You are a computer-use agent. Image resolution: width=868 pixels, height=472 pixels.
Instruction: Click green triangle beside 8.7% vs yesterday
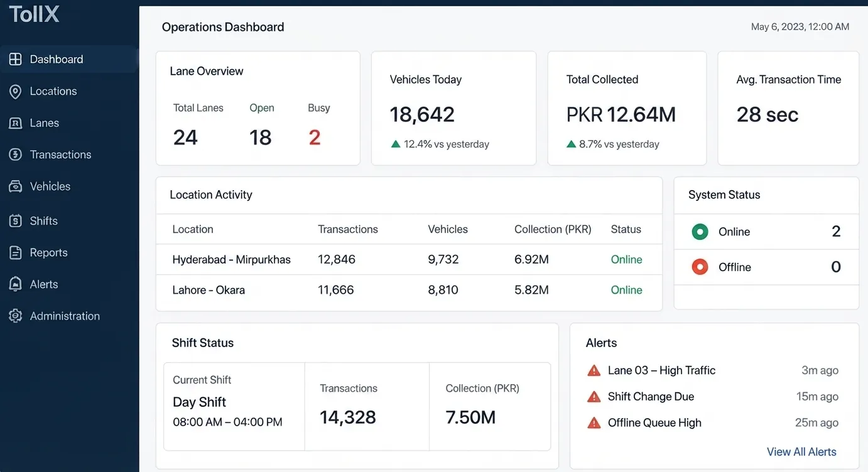pyautogui.click(x=571, y=144)
